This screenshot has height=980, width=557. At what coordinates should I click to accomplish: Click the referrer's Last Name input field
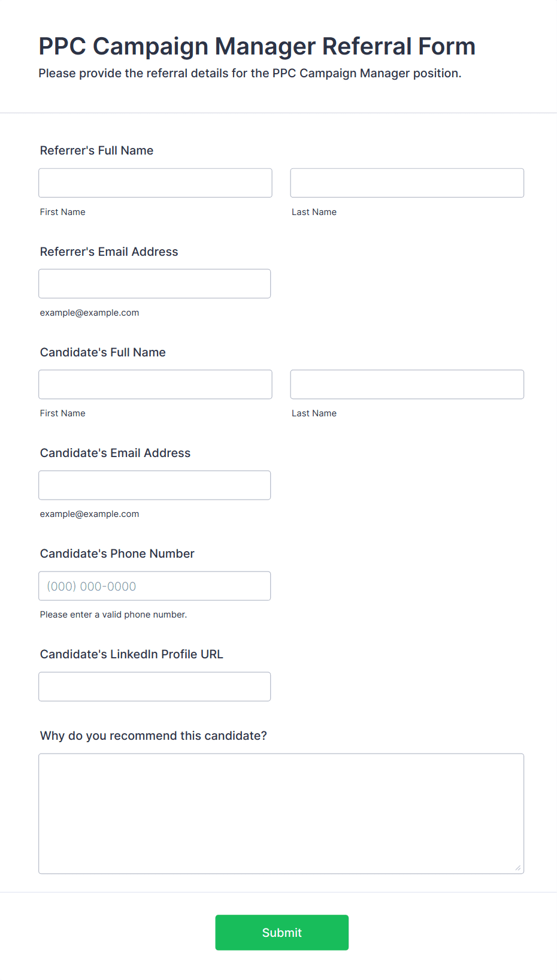pos(407,183)
